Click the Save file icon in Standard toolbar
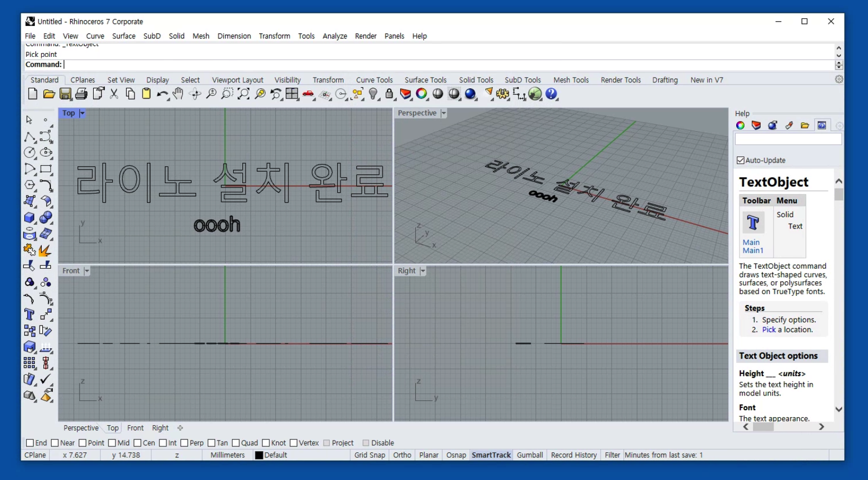Screen dimensions: 868x480 pos(65,94)
